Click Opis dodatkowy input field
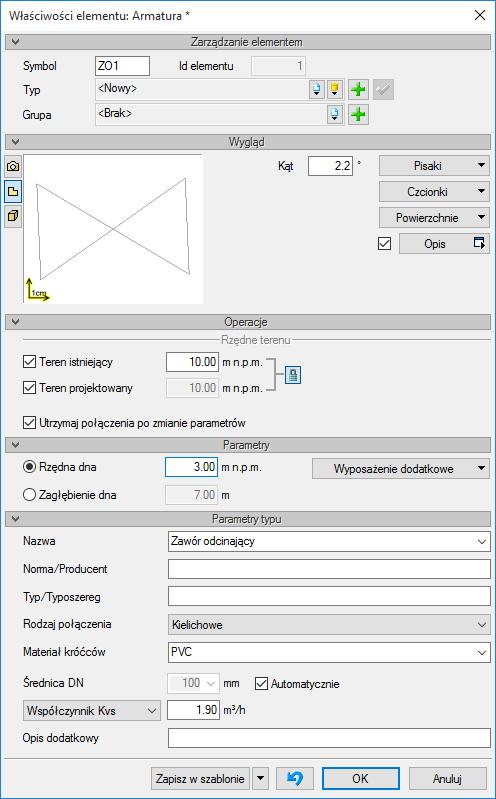The width and height of the screenshot is (496, 799). click(x=329, y=738)
